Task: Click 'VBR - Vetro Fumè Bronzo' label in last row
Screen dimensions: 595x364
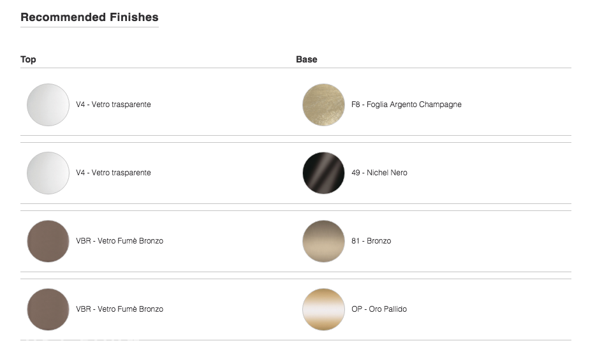Action: tap(119, 309)
